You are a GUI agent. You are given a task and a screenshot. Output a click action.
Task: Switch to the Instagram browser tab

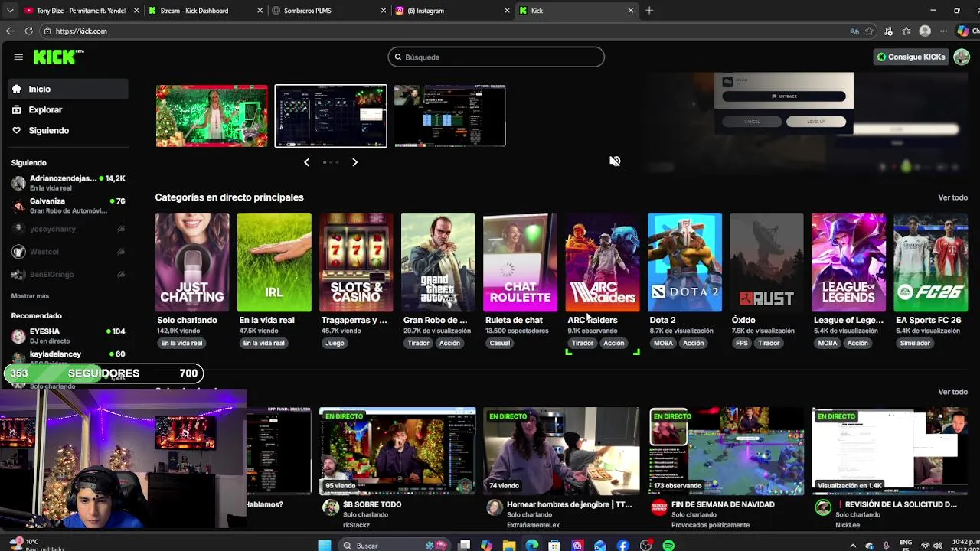453,11
